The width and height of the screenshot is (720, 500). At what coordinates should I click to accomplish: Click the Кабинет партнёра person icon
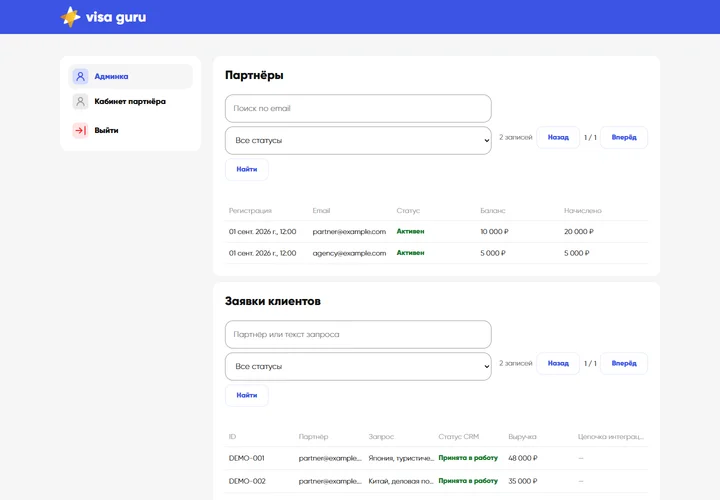[80, 101]
